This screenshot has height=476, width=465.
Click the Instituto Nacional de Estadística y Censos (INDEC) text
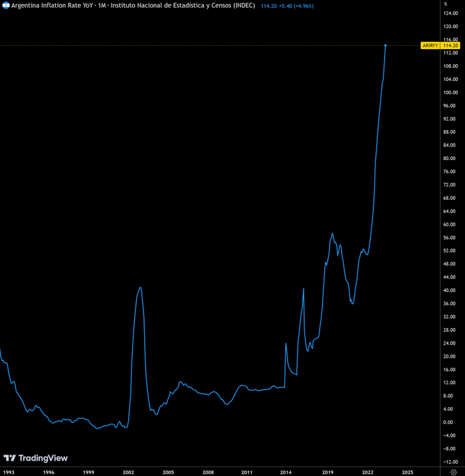pos(183,5)
